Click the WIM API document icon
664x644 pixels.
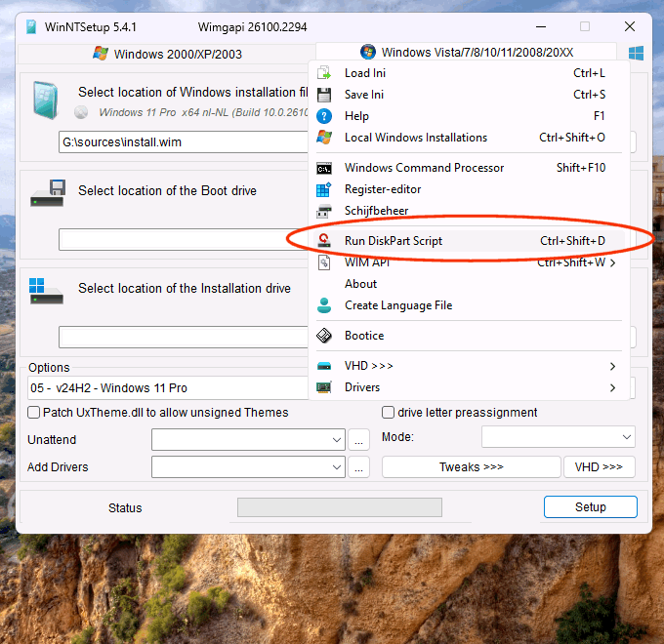point(324,262)
